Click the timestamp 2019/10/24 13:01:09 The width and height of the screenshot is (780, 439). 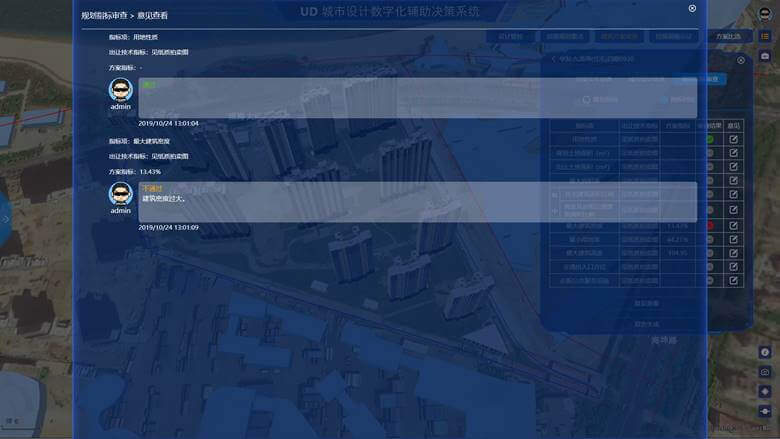[x=168, y=227]
